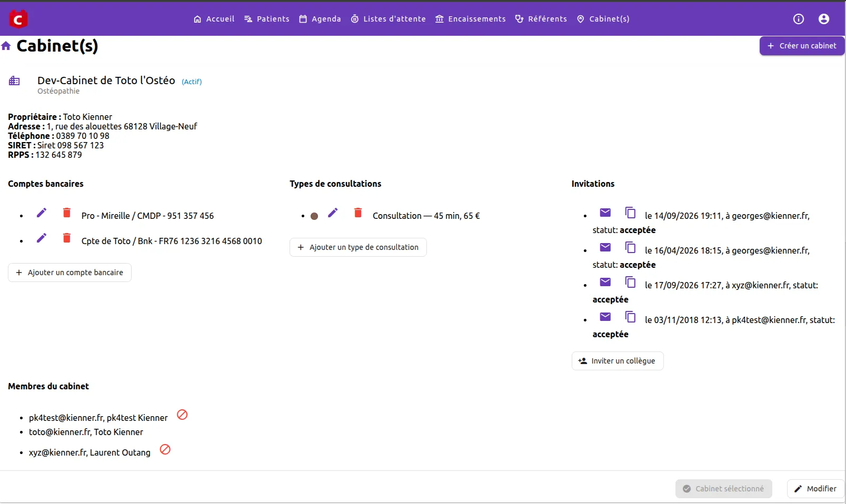846x504 pixels.
Task: Click the building icon beside cabinet name
Action: (14, 81)
